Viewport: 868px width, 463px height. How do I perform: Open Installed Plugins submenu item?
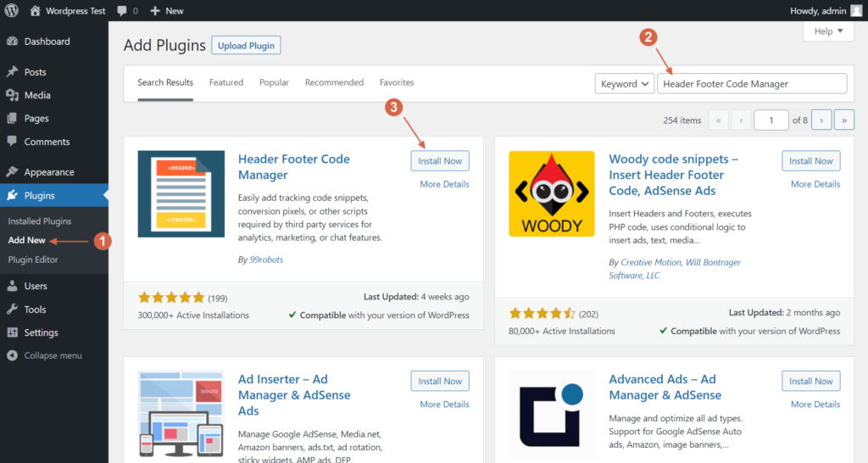click(40, 221)
